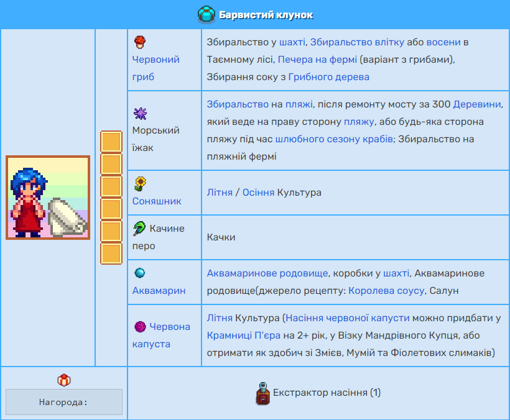
Task: Click the red mushroom icon
Action: tap(140, 42)
